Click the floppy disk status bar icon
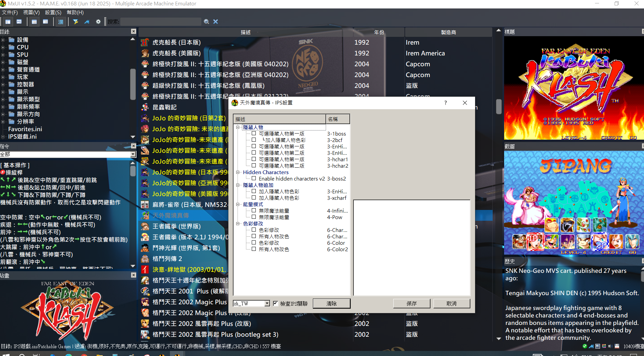The image size is (644, 356). click(617, 346)
